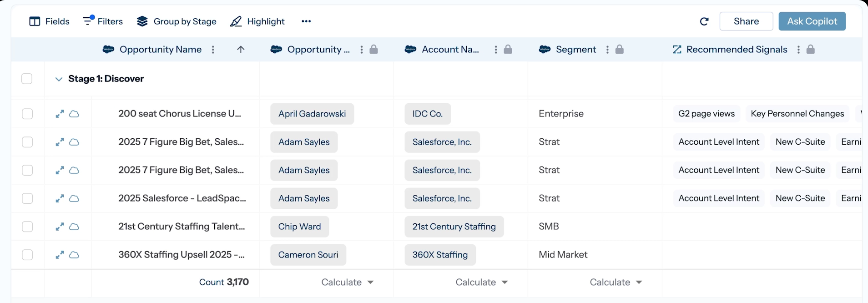The width and height of the screenshot is (868, 303).
Task: Click Salesforce cloud icon on 21st Century Staffing row
Action: (x=74, y=227)
